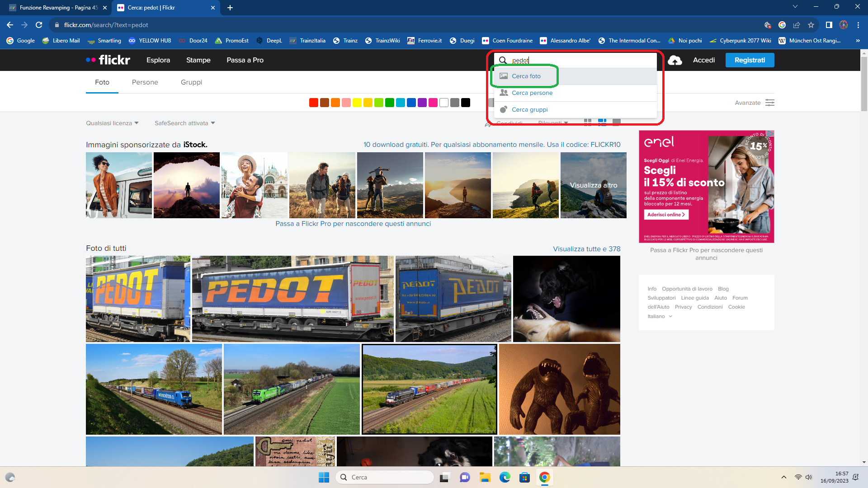This screenshot has width=868, height=488.
Task: Switch to the Persone tab
Action: 145,82
